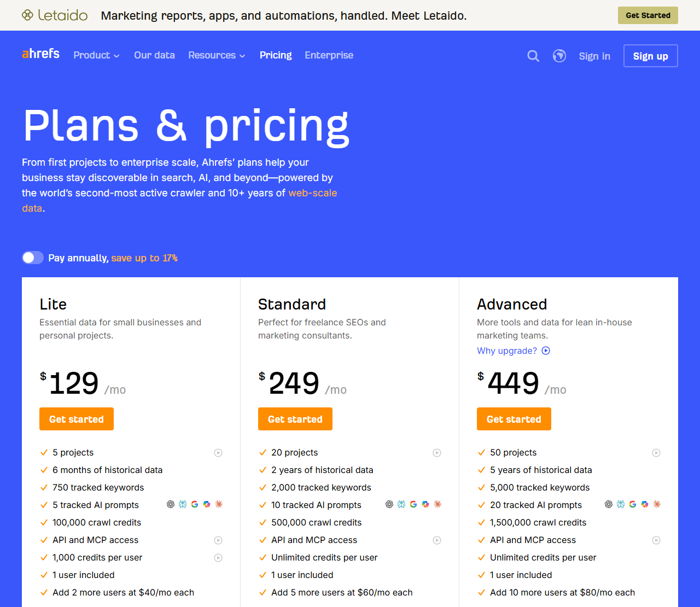Click the '2 years of historical data' line
The image size is (700, 607).
(322, 470)
